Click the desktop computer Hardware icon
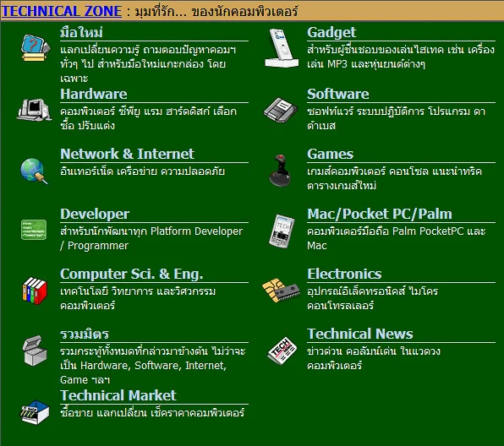 35,110
